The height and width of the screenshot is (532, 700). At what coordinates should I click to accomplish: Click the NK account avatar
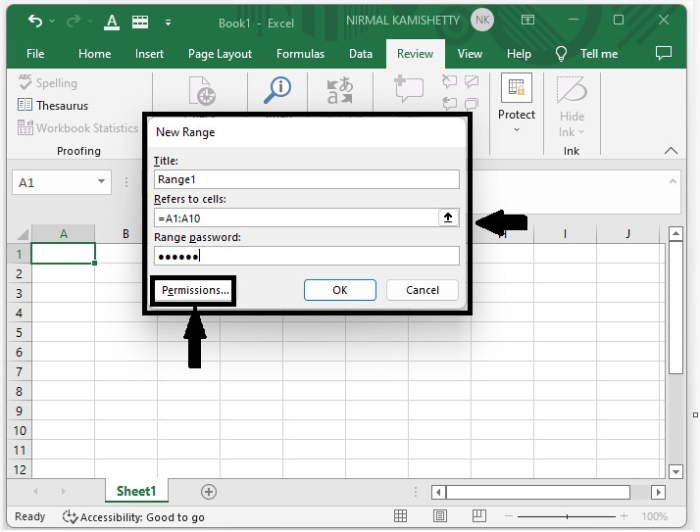[x=482, y=20]
